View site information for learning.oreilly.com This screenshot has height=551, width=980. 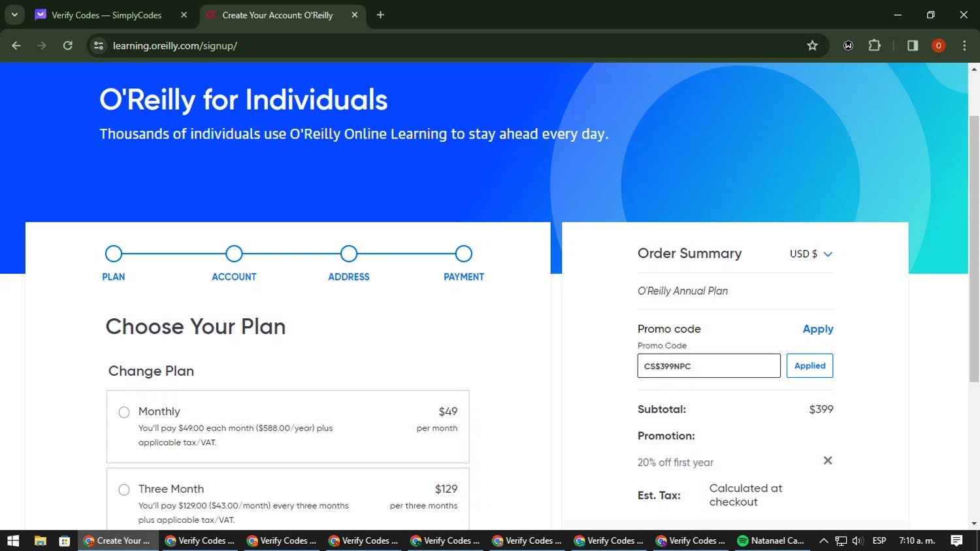pos(99,46)
